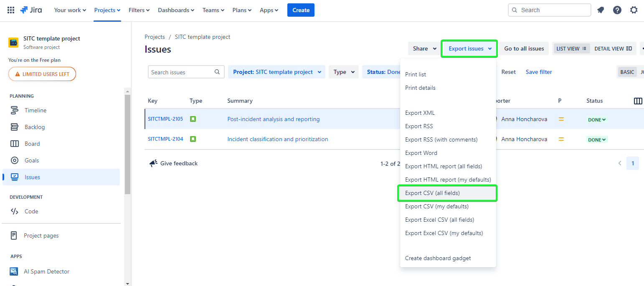
Task: Open the Share dropdown
Action: (x=424, y=48)
